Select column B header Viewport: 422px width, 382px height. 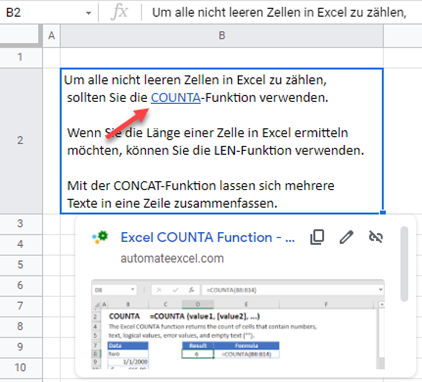coord(222,35)
